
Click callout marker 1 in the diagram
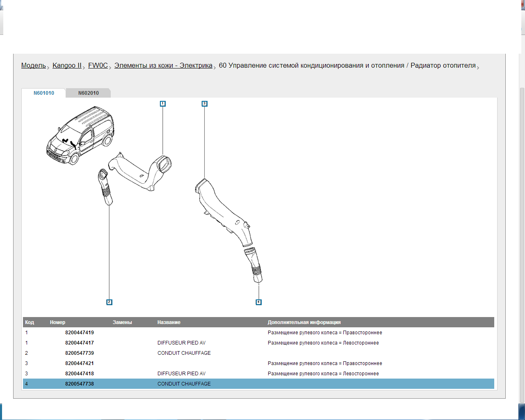(x=163, y=104)
